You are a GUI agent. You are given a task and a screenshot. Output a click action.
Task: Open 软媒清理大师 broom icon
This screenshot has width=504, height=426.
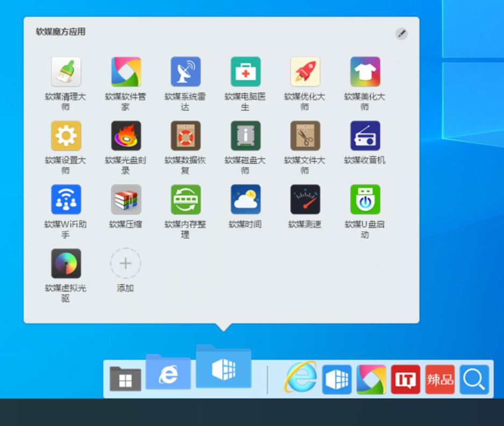coord(66,72)
